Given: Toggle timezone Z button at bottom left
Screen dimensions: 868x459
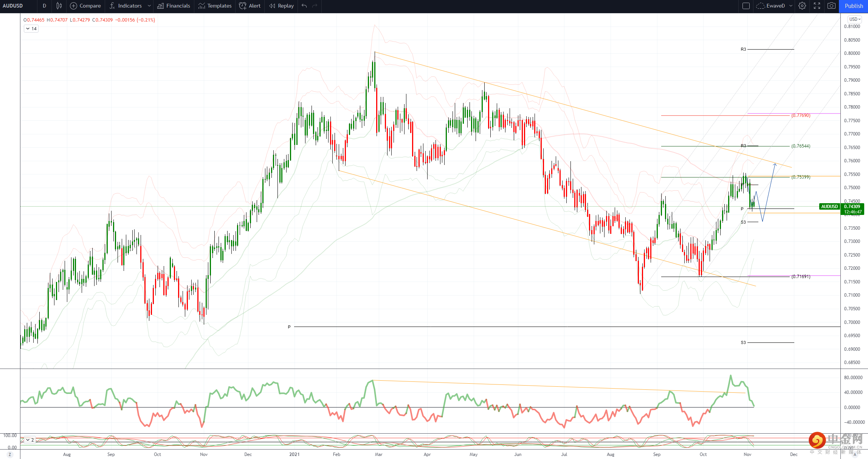Looking at the screenshot, I should point(10,454).
